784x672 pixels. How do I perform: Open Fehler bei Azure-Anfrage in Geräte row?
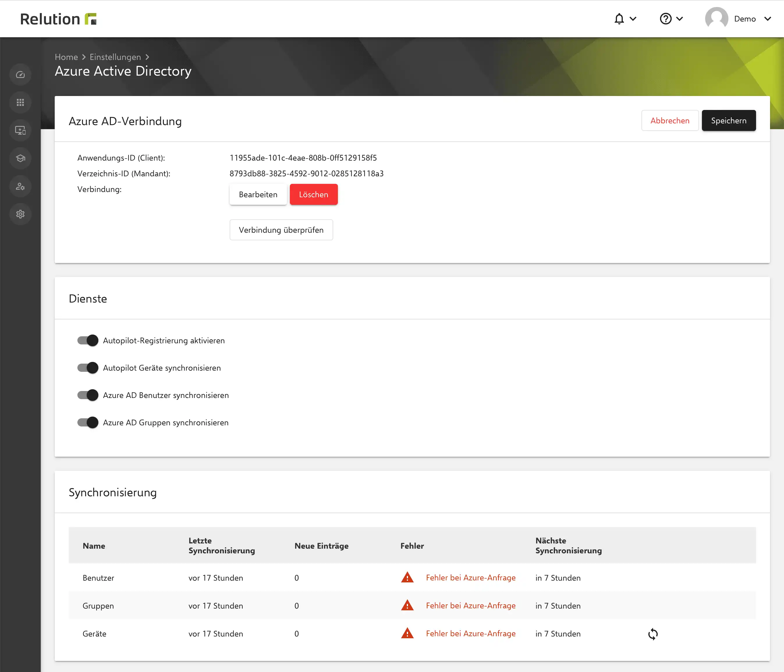(471, 633)
